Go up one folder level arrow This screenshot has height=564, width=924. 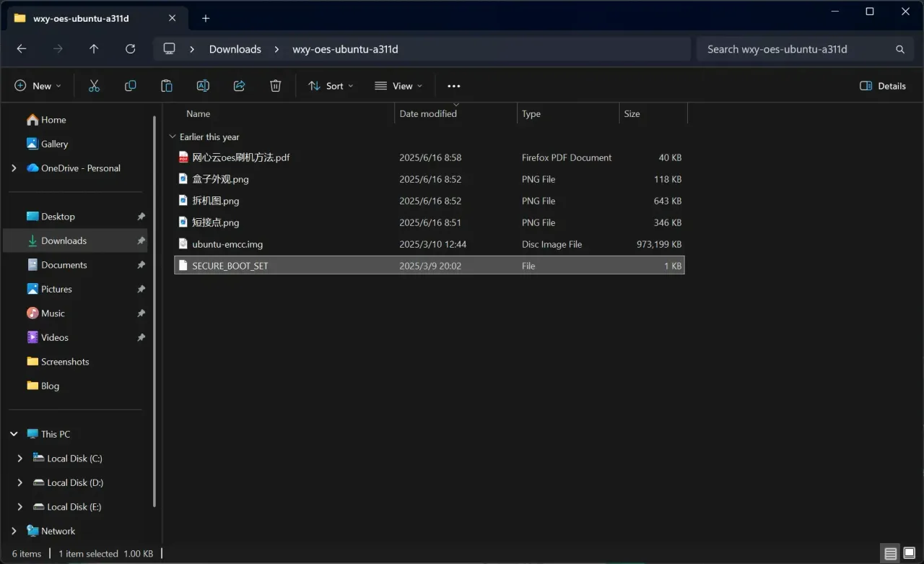coord(94,49)
